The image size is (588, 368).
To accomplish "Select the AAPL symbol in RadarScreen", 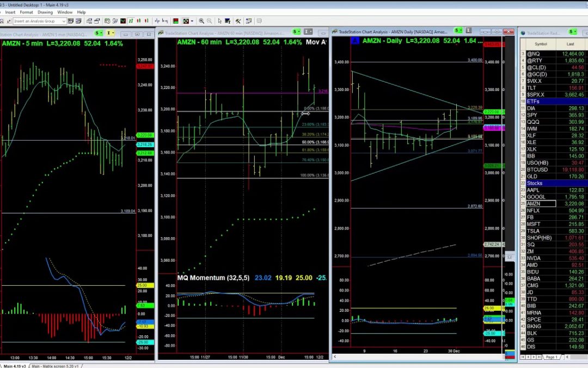I will point(533,190).
